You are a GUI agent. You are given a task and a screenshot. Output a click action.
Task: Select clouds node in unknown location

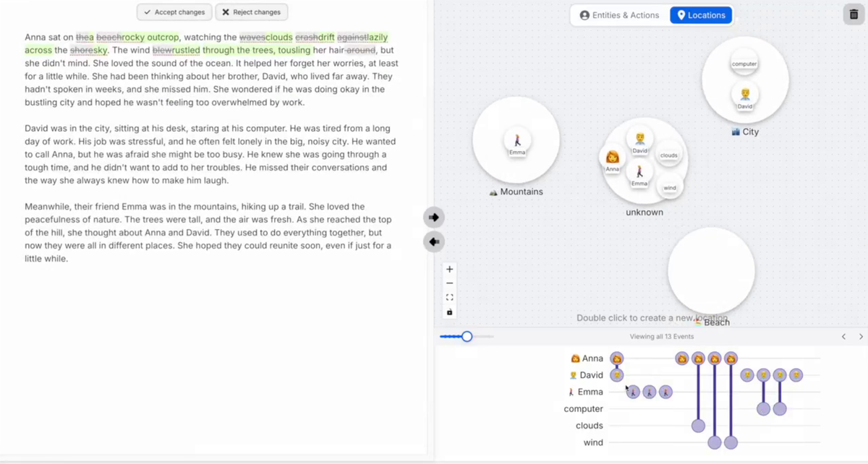click(x=668, y=155)
